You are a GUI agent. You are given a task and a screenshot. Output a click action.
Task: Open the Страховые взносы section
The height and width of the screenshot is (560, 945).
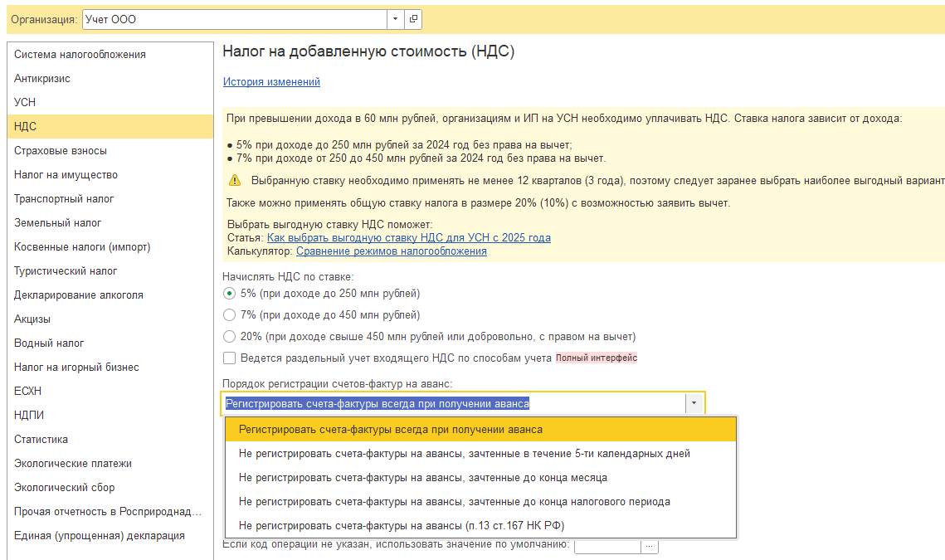[60, 151]
